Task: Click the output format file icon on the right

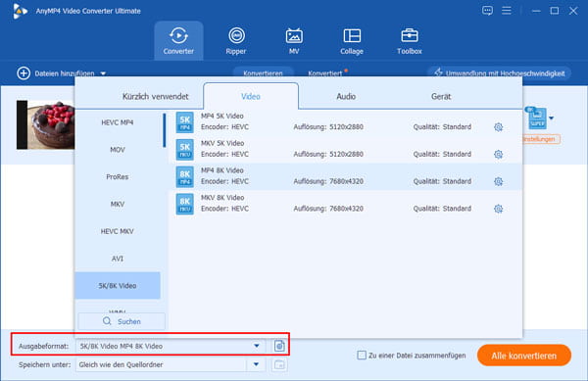Action: click(x=536, y=118)
